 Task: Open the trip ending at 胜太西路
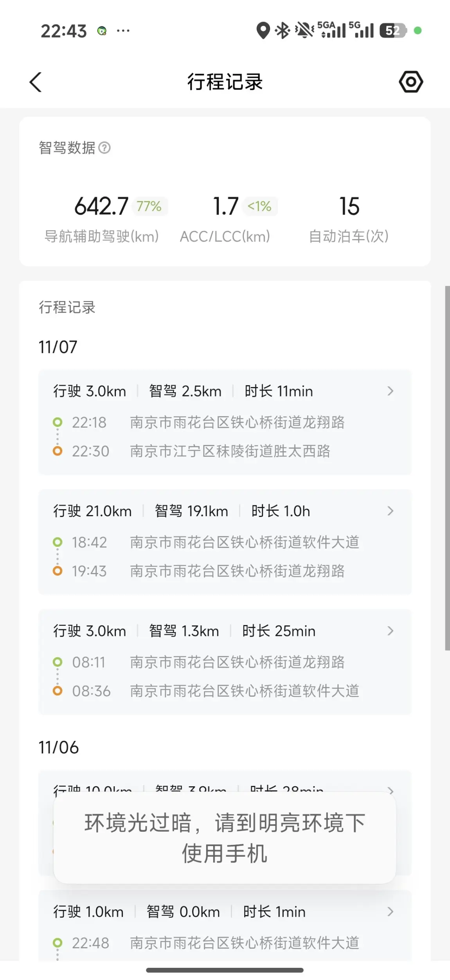230,451
